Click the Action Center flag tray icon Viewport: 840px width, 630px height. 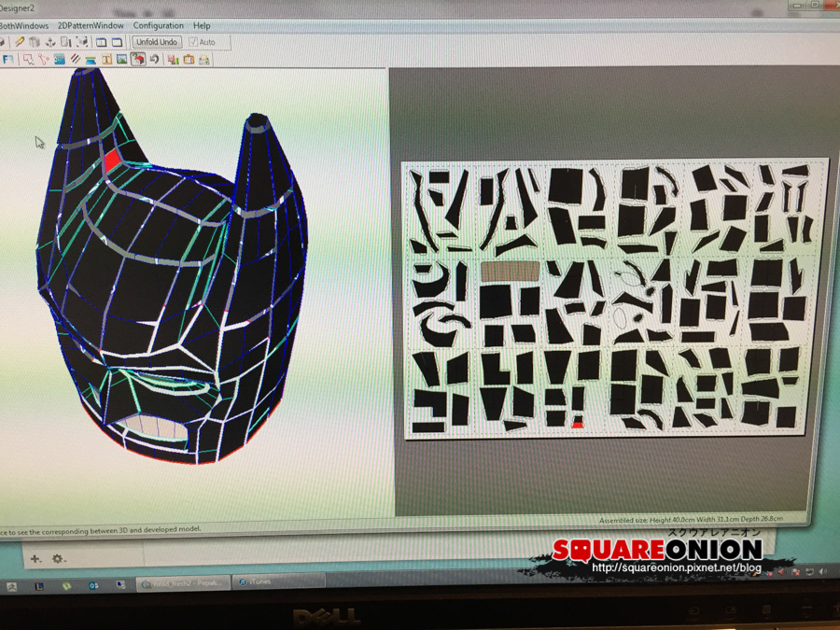point(796,573)
